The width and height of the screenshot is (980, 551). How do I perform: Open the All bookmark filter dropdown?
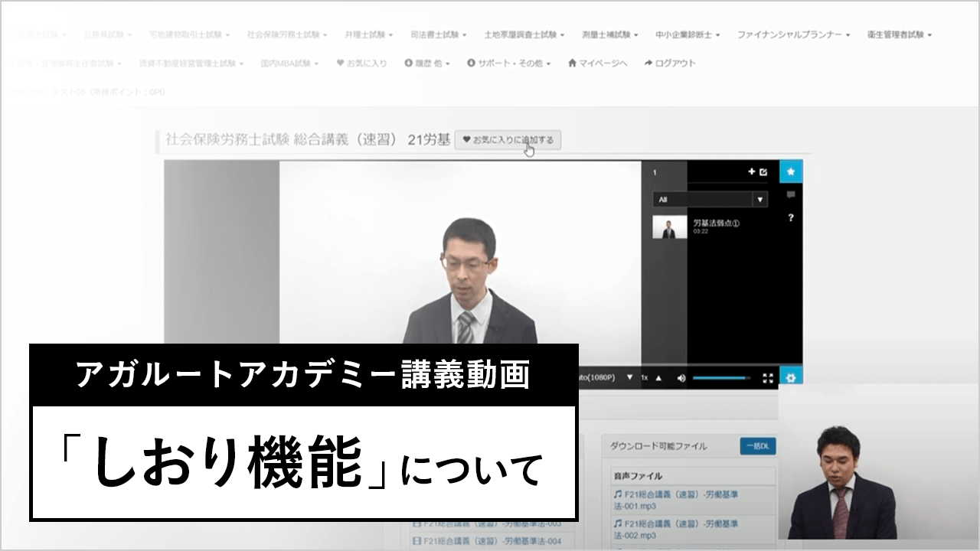point(710,199)
